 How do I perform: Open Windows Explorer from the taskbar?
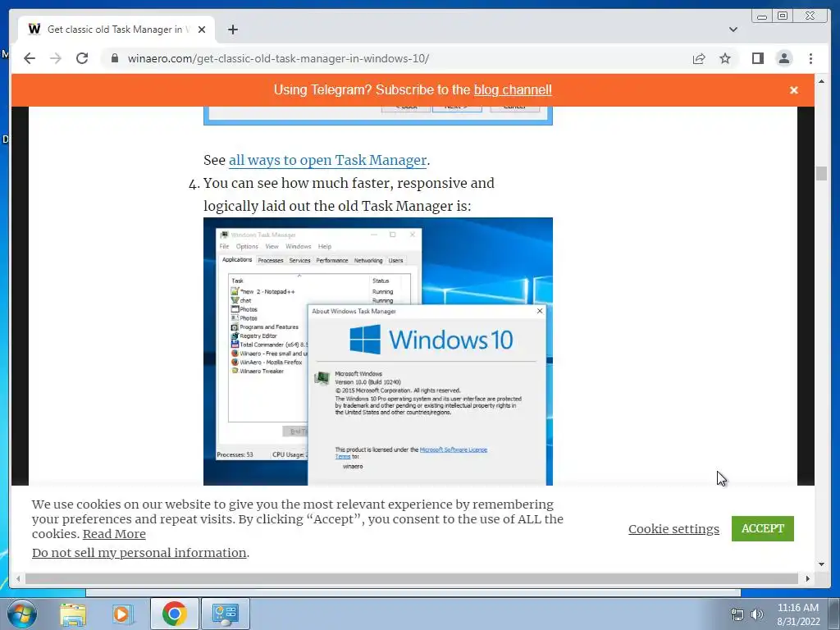click(73, 614)
